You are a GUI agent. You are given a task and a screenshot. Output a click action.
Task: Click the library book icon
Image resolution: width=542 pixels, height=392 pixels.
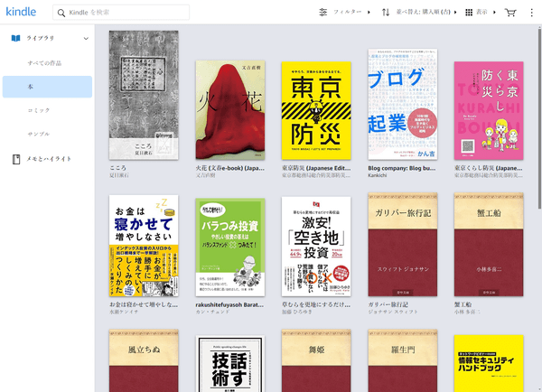15,39
